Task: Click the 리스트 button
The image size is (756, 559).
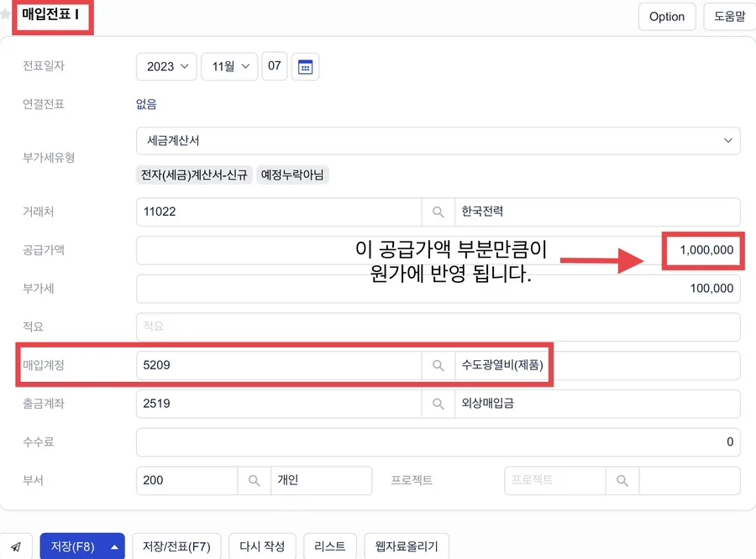Action: tap(330, 546)
